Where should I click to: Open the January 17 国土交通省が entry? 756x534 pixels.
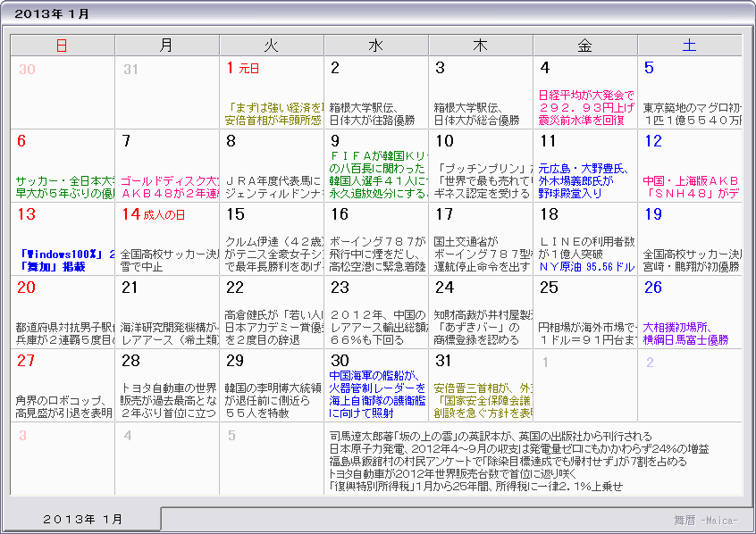tap(483, 254)
